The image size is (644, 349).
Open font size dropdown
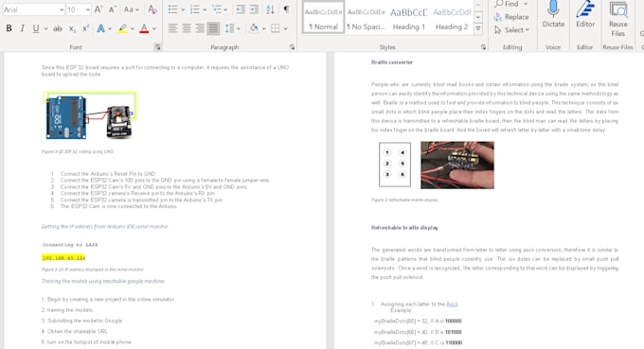[87, 9]
